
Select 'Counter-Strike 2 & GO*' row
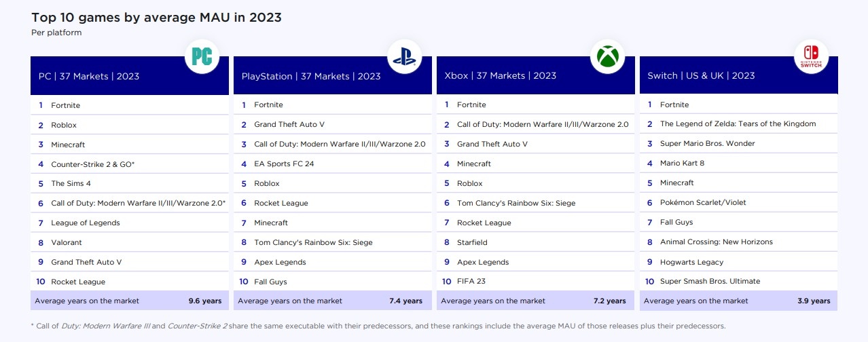tap(130, 164)
